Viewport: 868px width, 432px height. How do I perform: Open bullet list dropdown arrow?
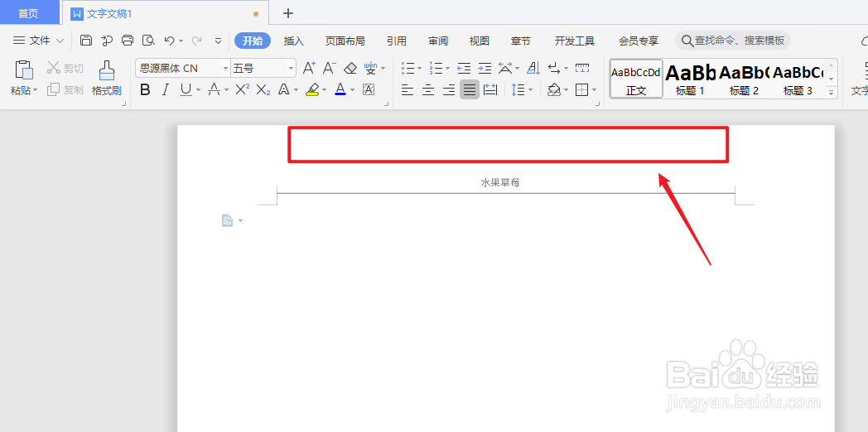419,69
